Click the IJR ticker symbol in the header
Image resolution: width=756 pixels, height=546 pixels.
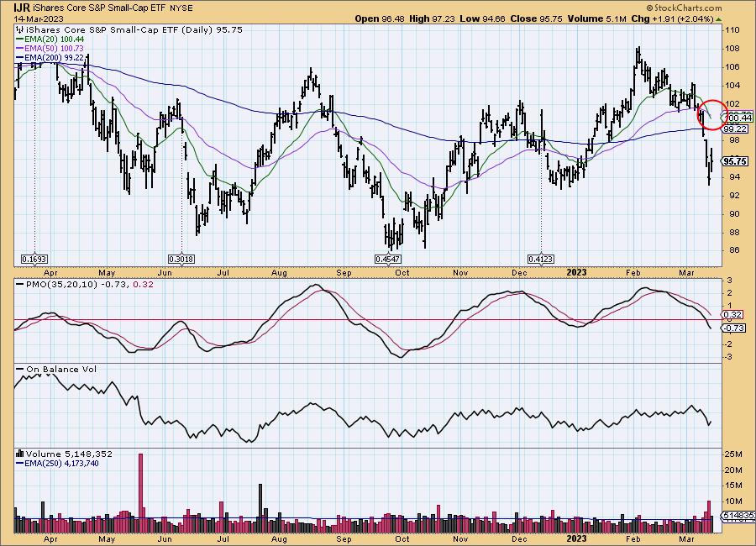point(22,8)
